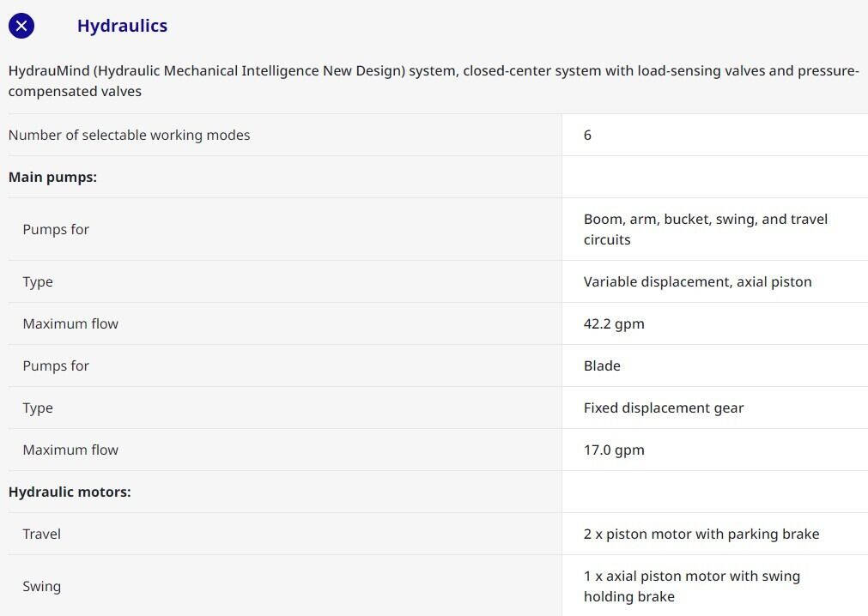Select the "42.2 gpm" maximum flow value
The width and height of the screenshot is (868, 616).
tap(614, 323)
